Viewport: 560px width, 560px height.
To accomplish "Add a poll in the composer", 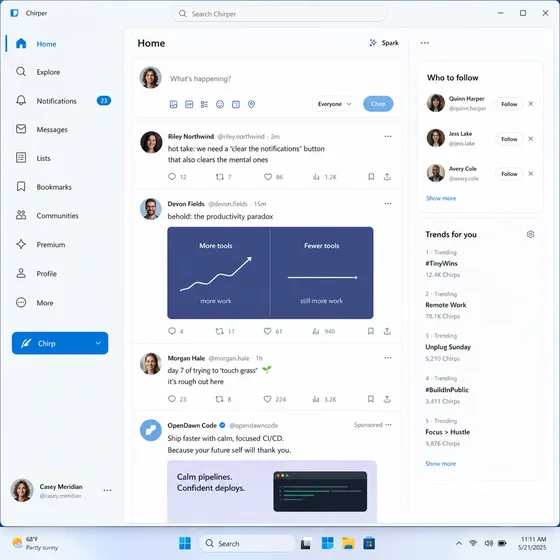I will click(204, 104).
